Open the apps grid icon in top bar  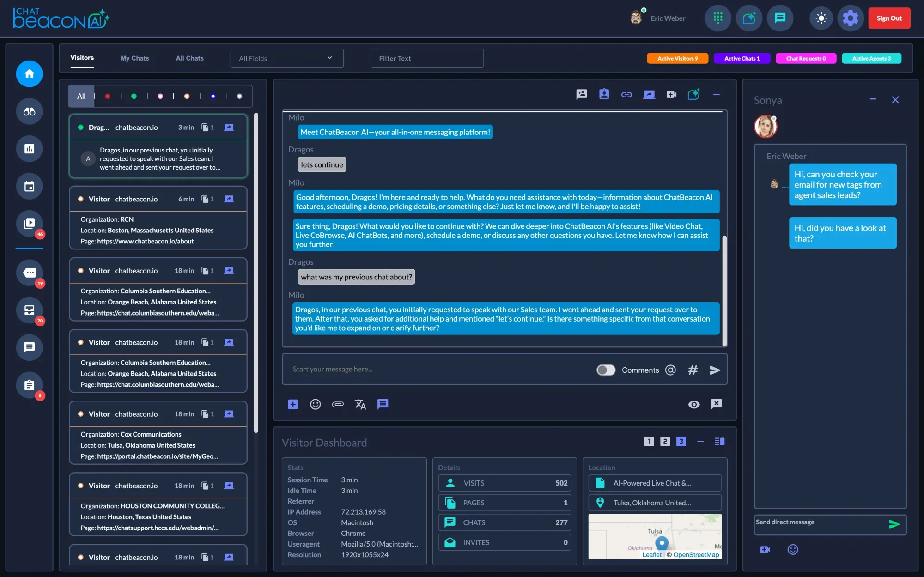pos(717,18)
